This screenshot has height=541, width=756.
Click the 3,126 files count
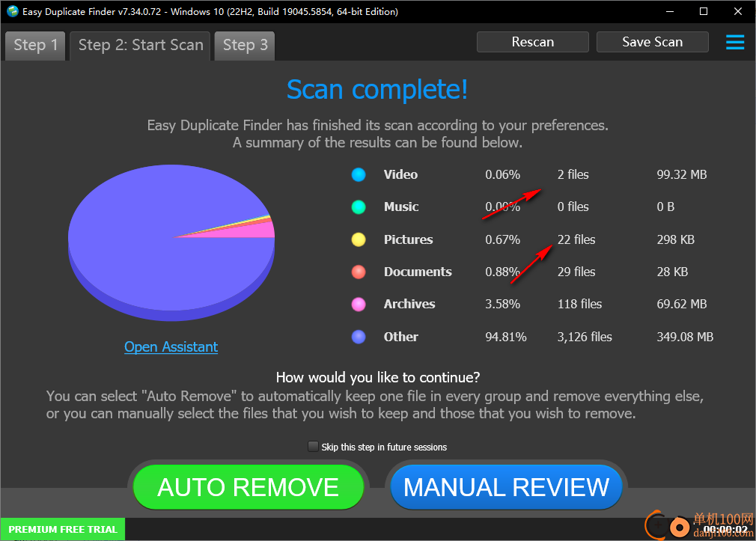coord(585,337)
